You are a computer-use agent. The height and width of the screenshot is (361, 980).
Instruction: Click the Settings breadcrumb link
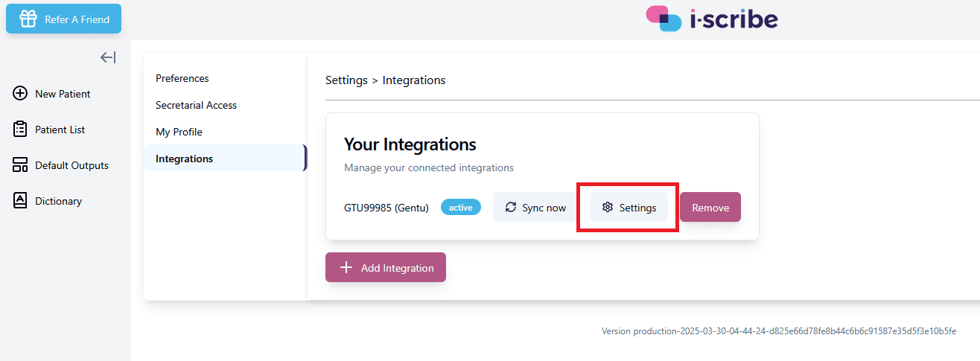pyautogui.click(x=346, y=80)
